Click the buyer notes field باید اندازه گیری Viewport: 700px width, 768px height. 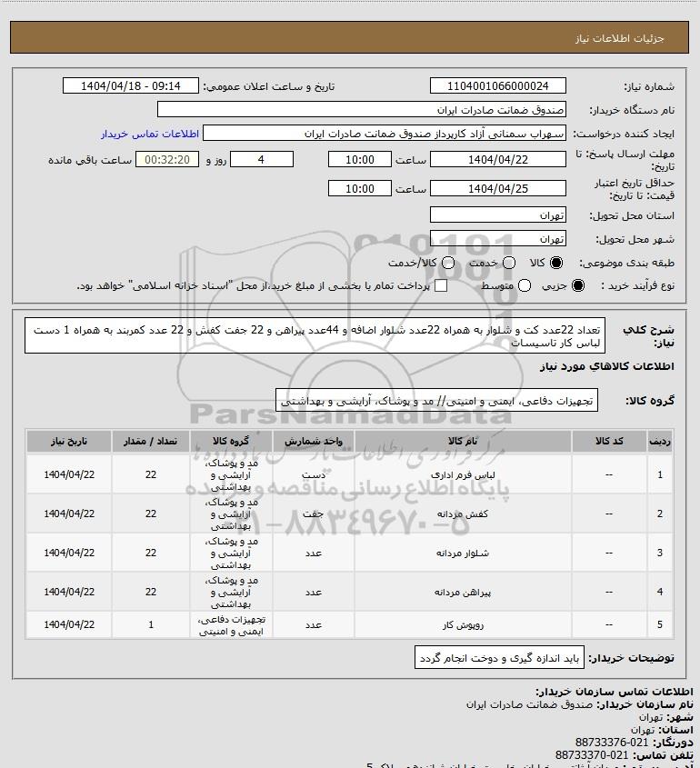[499, 658]
